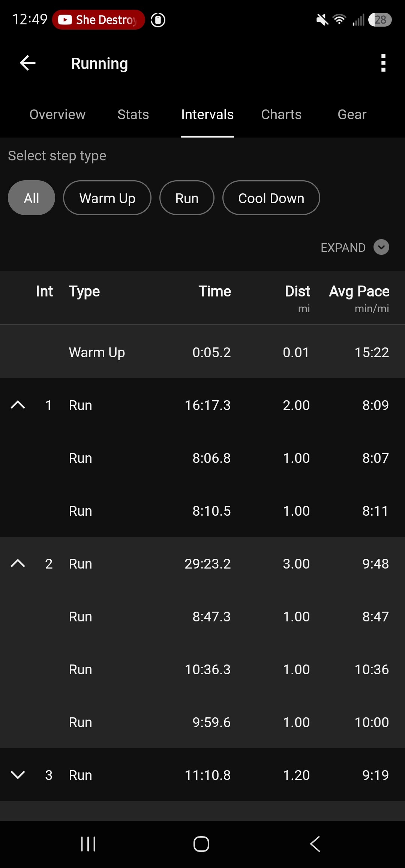Tap the Warm Up interval row
The height and width of the screenshot is (868, 405).
202,352
